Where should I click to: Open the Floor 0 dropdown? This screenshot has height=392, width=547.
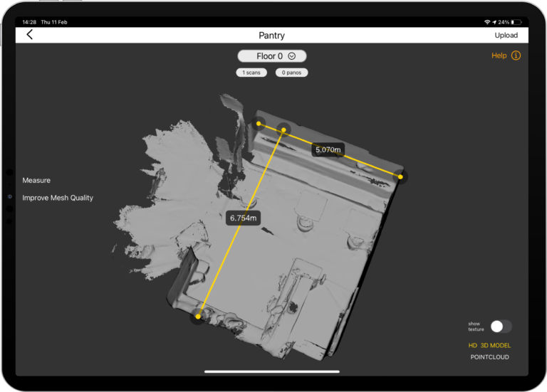(271, 56)
